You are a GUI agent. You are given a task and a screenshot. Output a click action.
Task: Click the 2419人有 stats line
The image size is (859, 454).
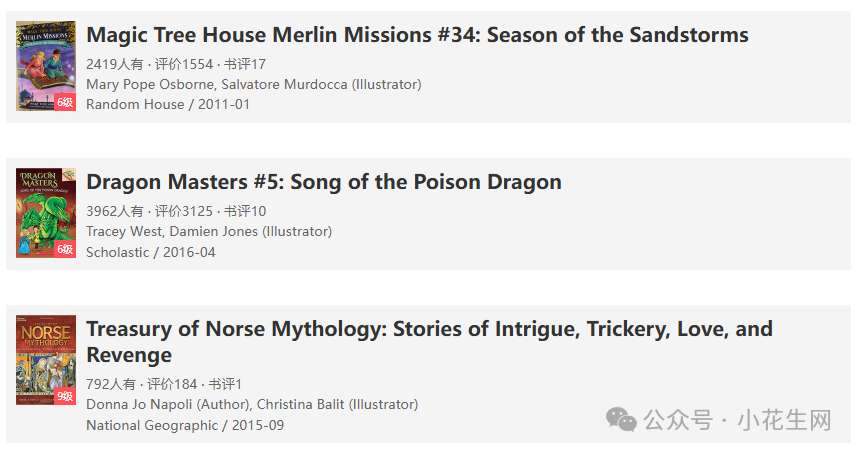point(176,64)
